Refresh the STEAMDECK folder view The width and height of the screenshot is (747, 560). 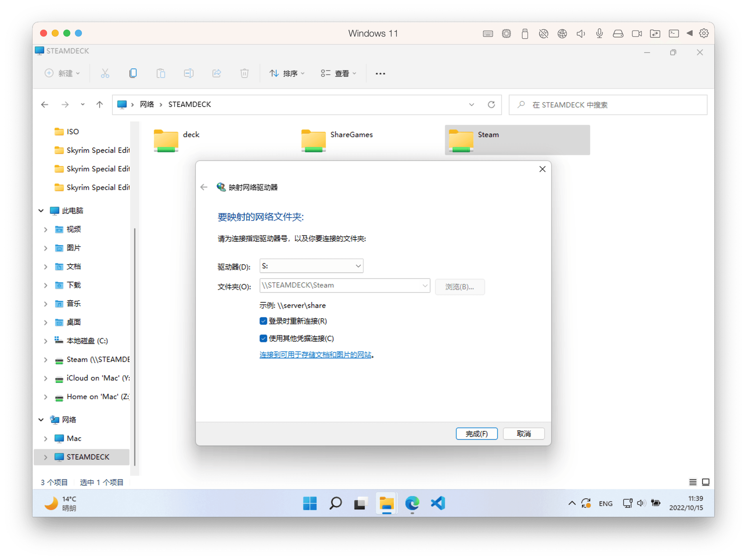491,105
